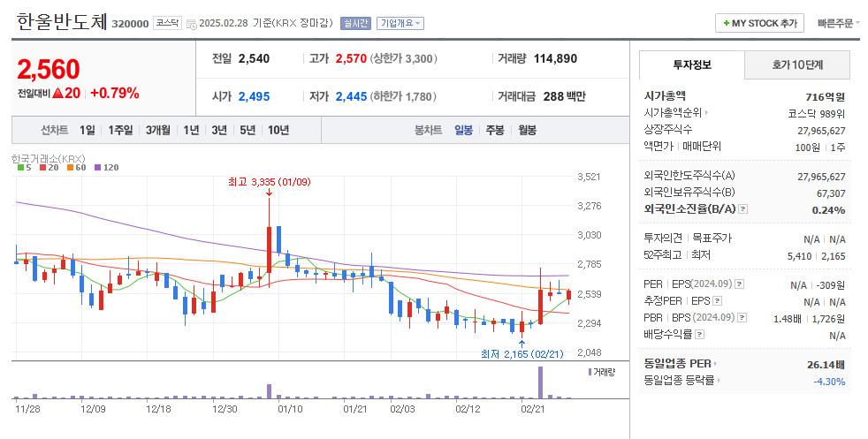
Task: Click the 코스닥 market badge
Action: pos(167,23)
